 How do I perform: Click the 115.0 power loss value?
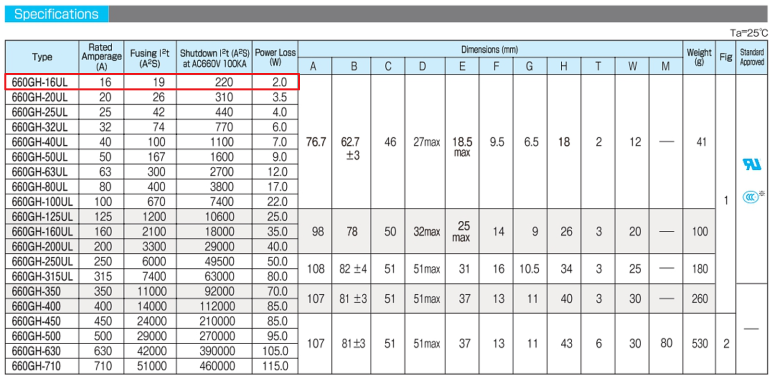[276, 366]
